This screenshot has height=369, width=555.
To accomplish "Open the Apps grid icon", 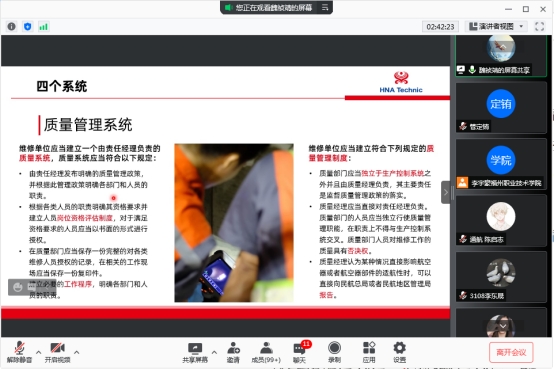I will point(369,353).
